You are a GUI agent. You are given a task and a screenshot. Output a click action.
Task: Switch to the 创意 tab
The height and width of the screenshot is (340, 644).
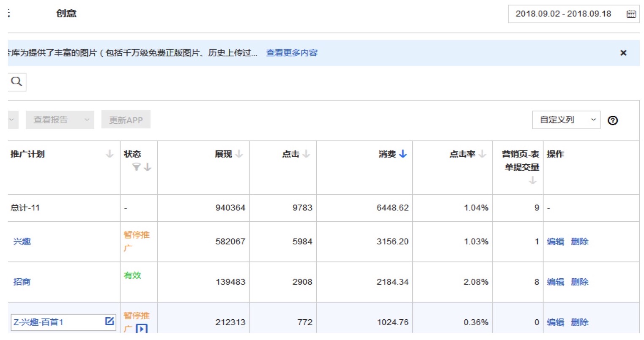[x=66, y=14]
